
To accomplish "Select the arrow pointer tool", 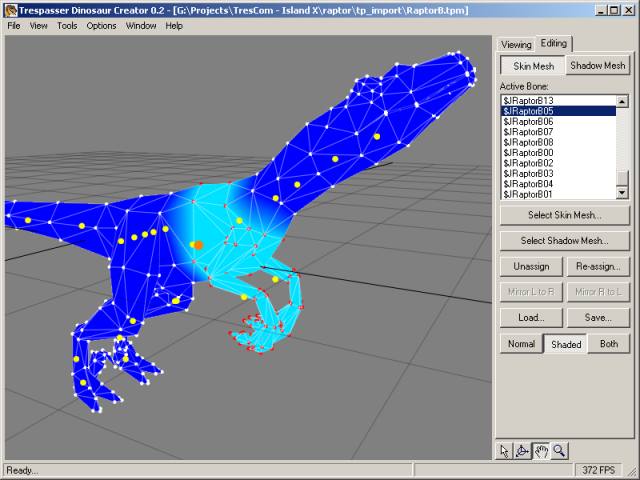I will (x=505, y=451).
